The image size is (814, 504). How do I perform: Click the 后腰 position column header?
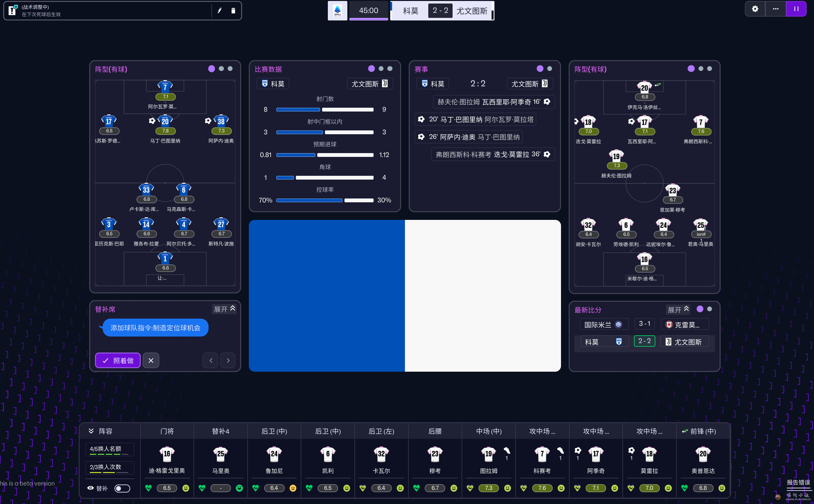435,431
